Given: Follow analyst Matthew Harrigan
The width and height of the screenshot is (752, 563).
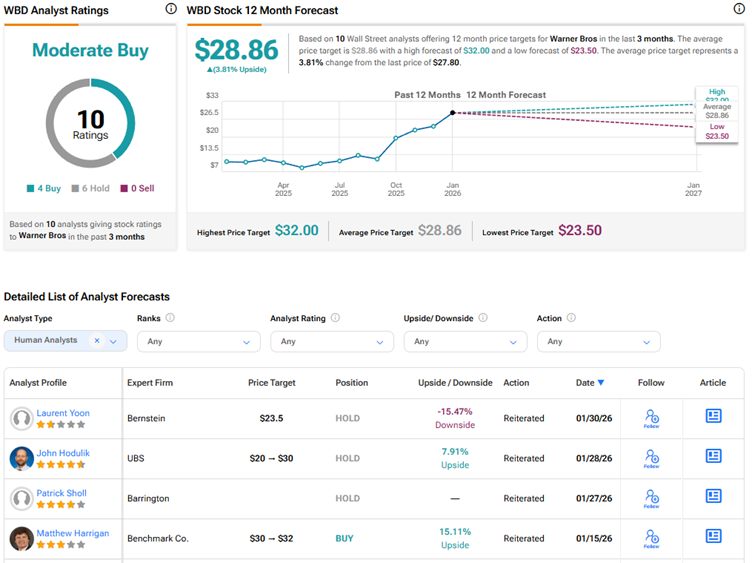Looking at the screenshot, I should coord(651,538).
